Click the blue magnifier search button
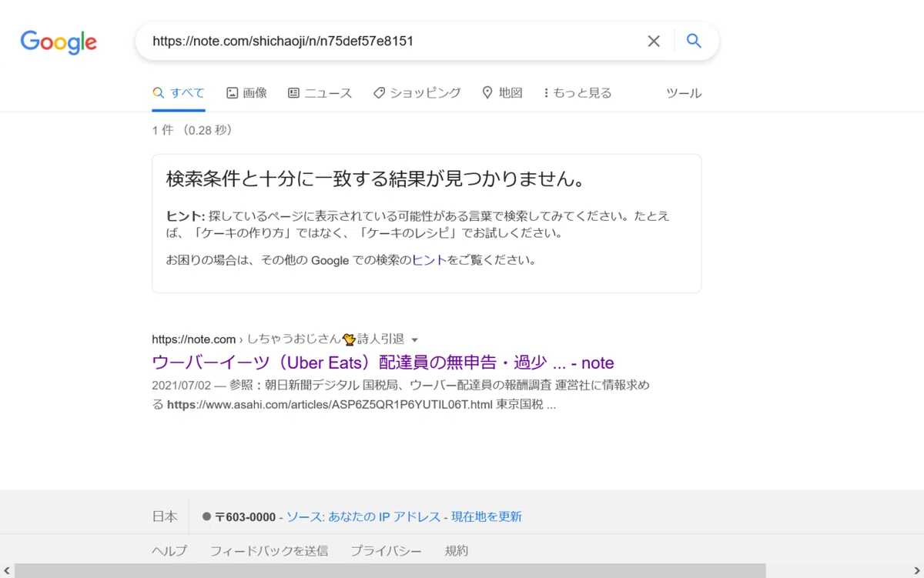Viewport: 924px width, 578px height. click(694, 41)
